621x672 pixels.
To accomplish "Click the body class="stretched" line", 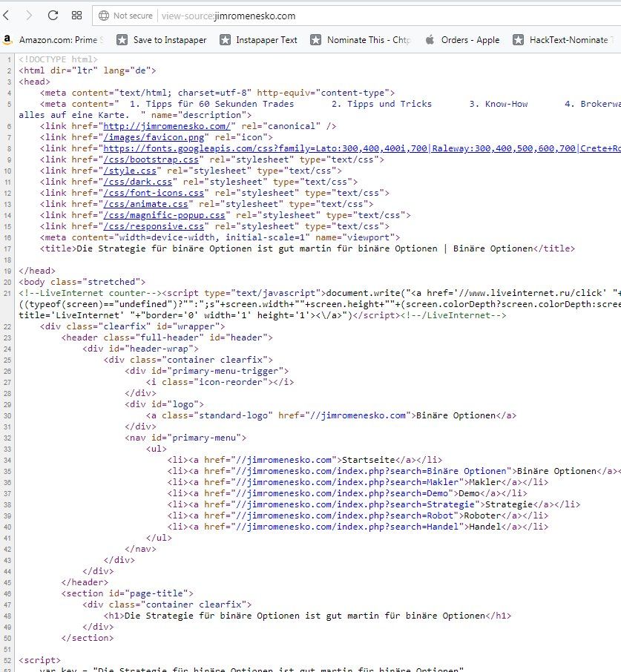I will pyautogui.click(x=82, y=282).
